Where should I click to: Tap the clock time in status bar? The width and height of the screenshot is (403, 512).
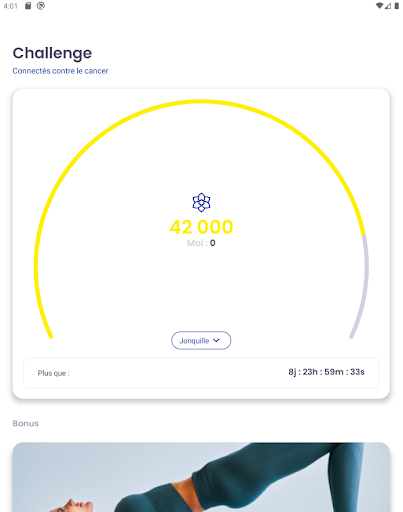10,6
